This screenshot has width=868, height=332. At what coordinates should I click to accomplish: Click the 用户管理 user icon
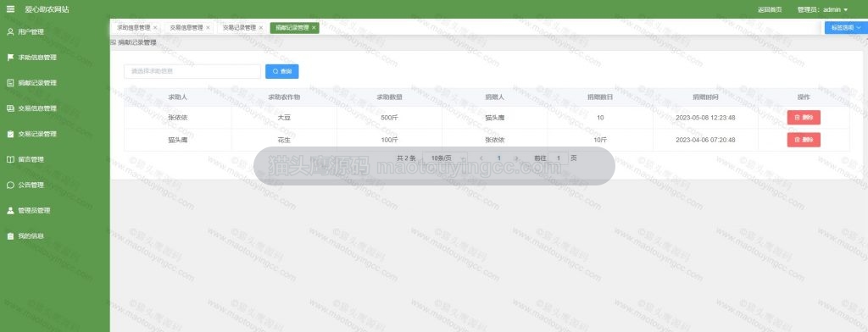coord(10,32)
